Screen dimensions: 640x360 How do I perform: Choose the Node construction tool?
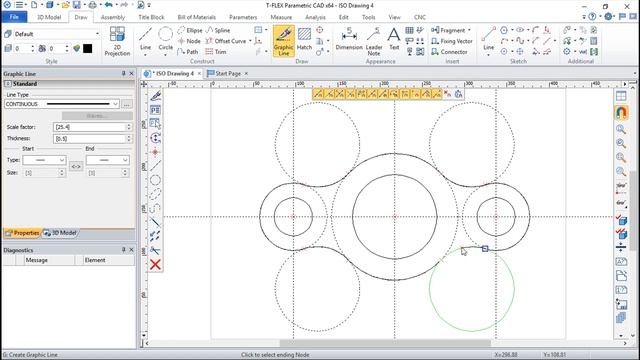pos(189,41)
